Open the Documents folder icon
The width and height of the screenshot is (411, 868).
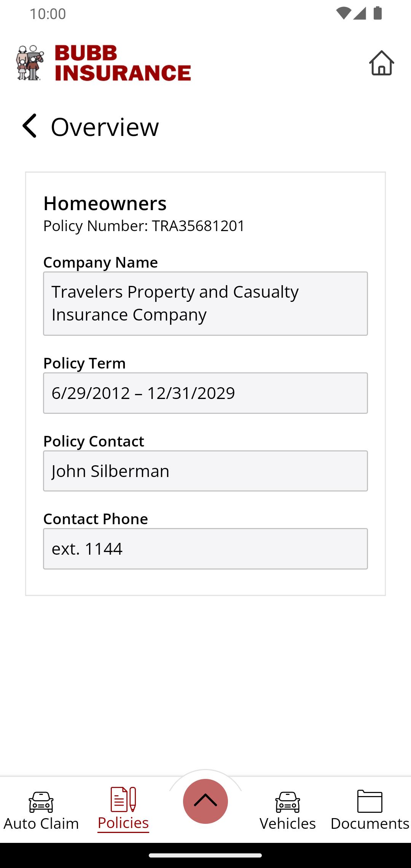tap(370, 801)
